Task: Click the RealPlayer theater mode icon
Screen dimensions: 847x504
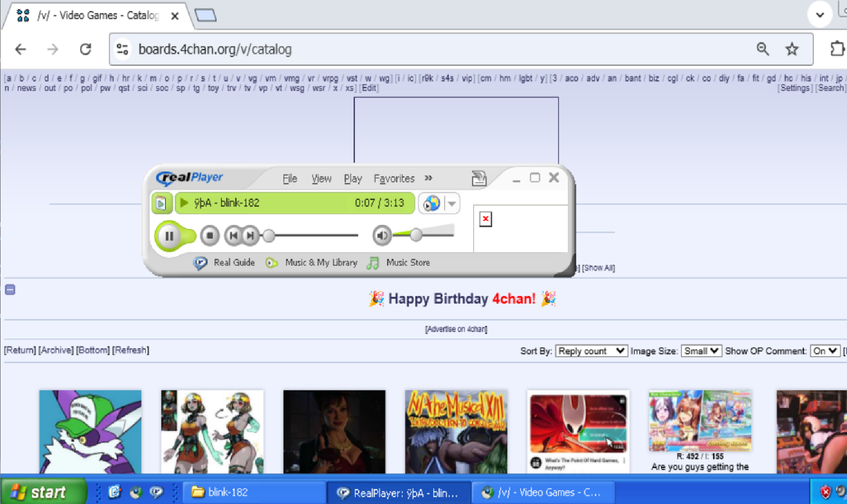Action: [x=479, y=178]
